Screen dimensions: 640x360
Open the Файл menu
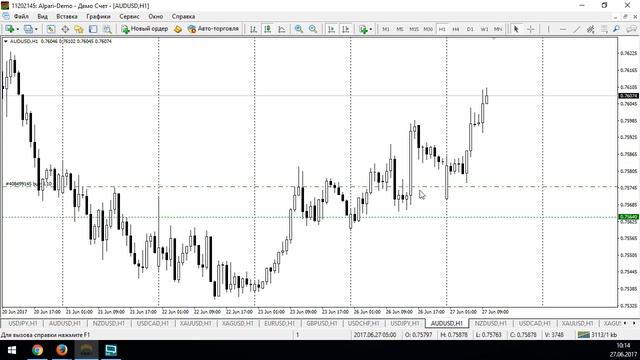point(21,16)
